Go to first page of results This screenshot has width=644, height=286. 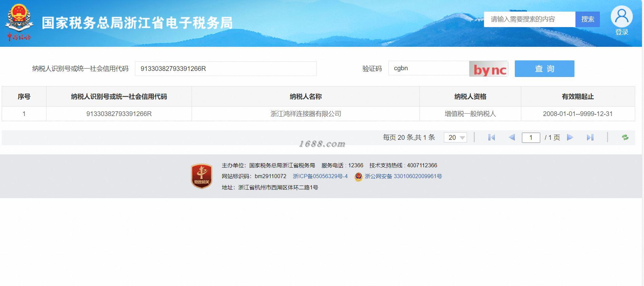coord(491,137)
